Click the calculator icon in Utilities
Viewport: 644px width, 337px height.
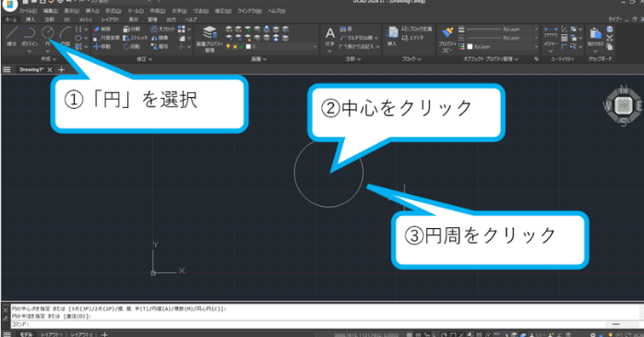coord(565,38)
